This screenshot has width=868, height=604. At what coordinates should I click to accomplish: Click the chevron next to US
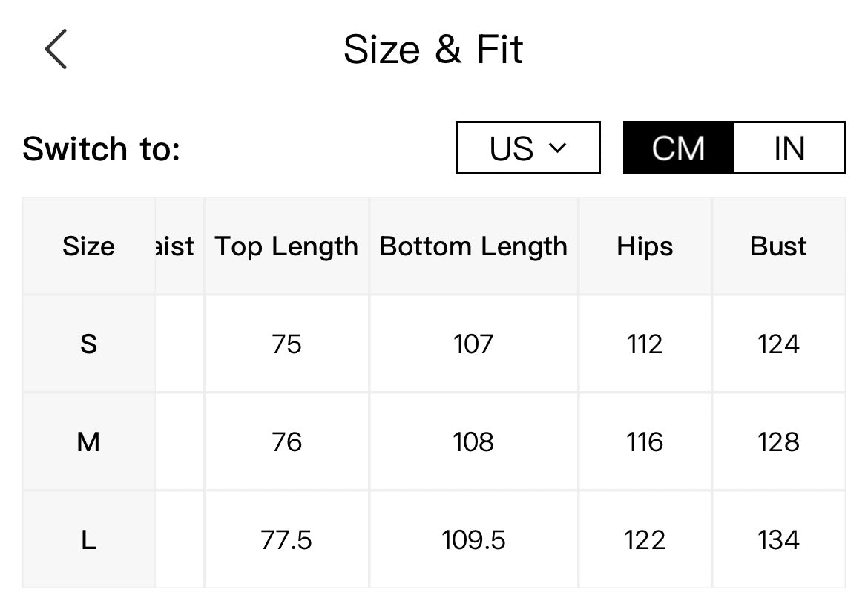[x=557, y=148]
